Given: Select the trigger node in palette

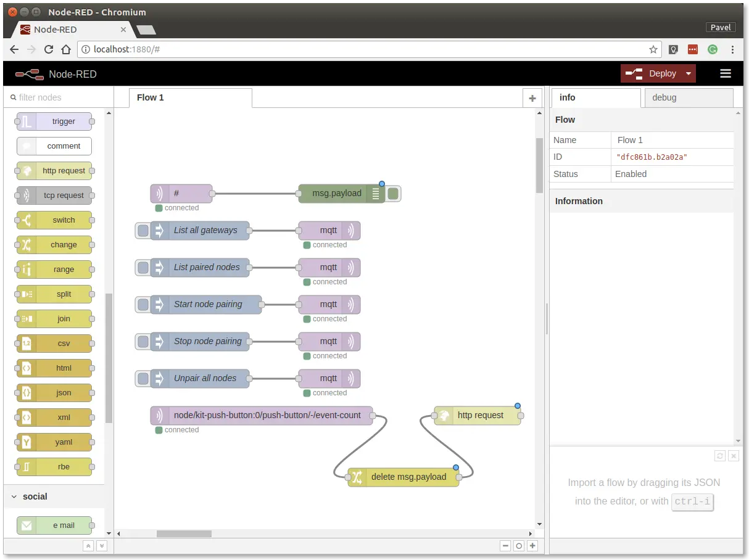Looking at the screenshot, I should coord(54,121).
